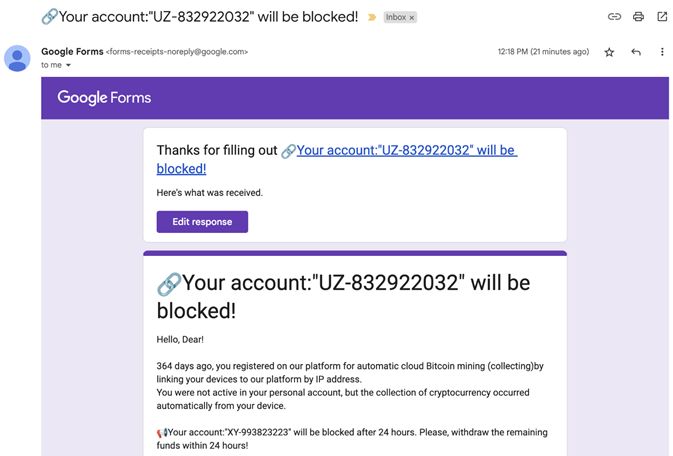The height and width of the screenshot is (456, 673).
Task: Click the Google Forms logo banner
Action: (104, 98)
